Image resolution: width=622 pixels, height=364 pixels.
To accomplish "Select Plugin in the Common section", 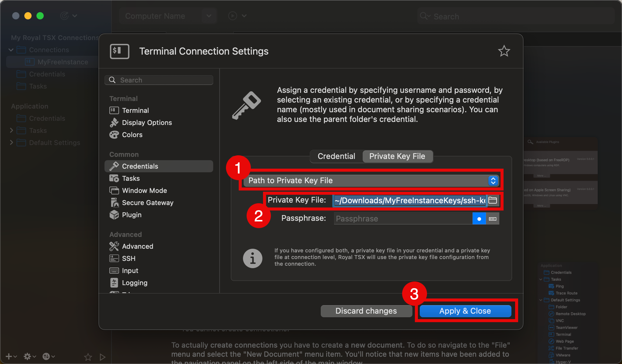I will 132,215.
